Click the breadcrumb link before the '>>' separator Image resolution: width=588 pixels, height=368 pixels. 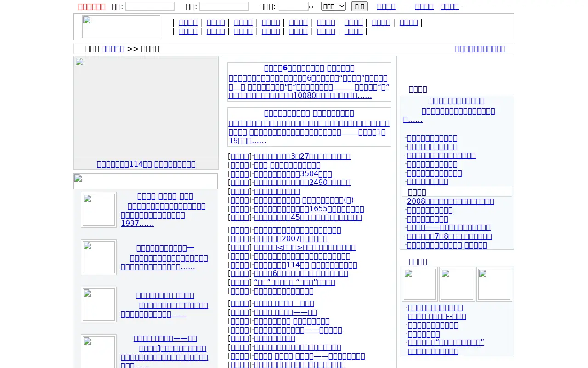pos(113,49)
